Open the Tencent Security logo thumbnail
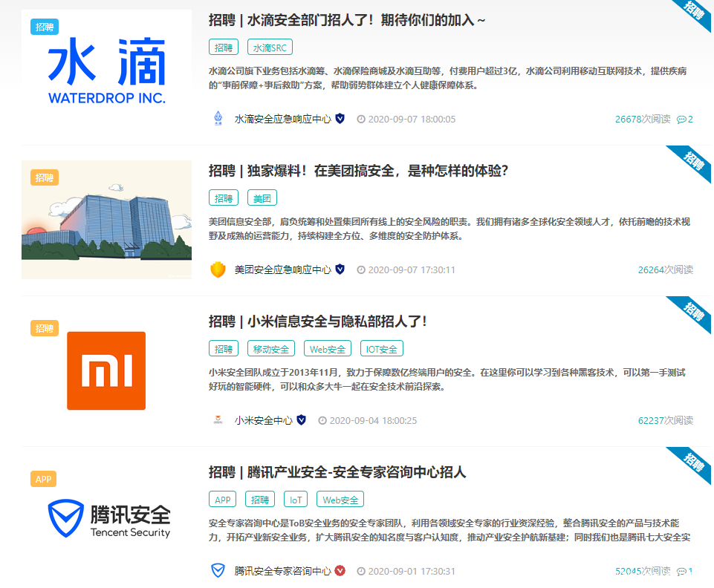This screenshot has width=714, height=588. (107, 519)
